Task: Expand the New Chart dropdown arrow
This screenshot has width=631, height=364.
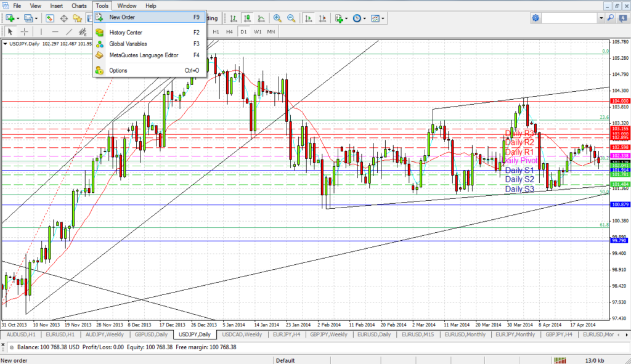Action: (18, 18)
